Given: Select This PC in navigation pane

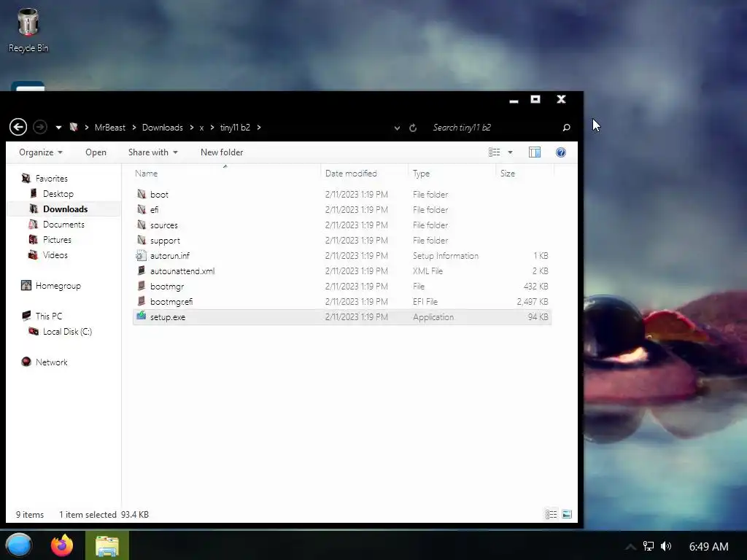Looking at the screenshot, I should [49, 316].
